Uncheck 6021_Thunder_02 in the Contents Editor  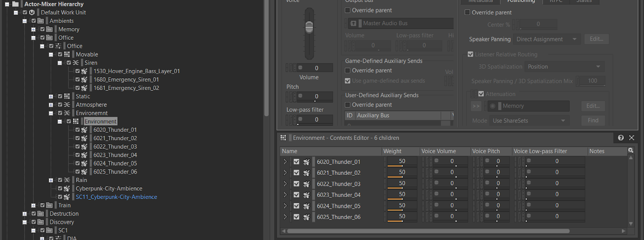coord(297,172)
